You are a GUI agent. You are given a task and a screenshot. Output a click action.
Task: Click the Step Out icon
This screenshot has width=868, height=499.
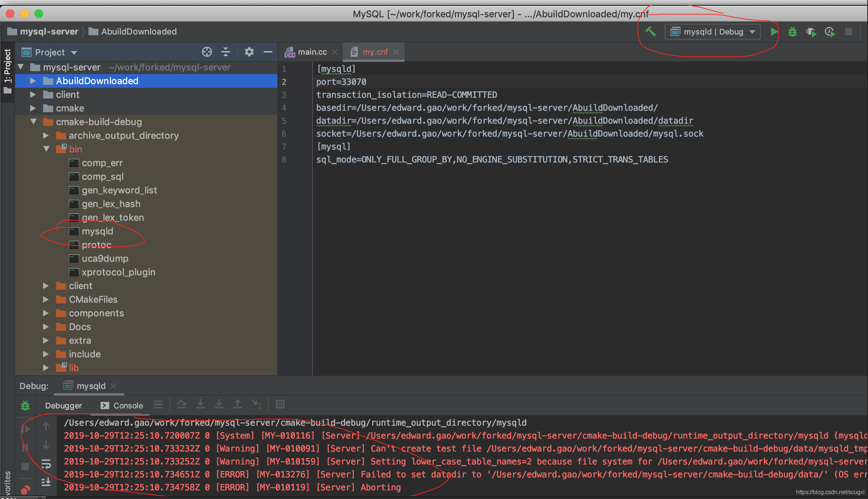pyautogui.click(x=238, y=404)
